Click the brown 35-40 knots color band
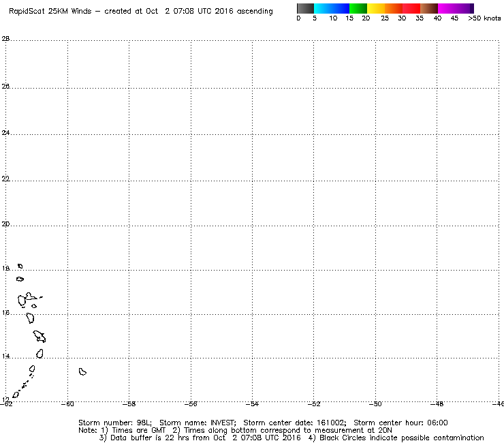The width and height of the screenshot is (504, 443). (429, 8)
